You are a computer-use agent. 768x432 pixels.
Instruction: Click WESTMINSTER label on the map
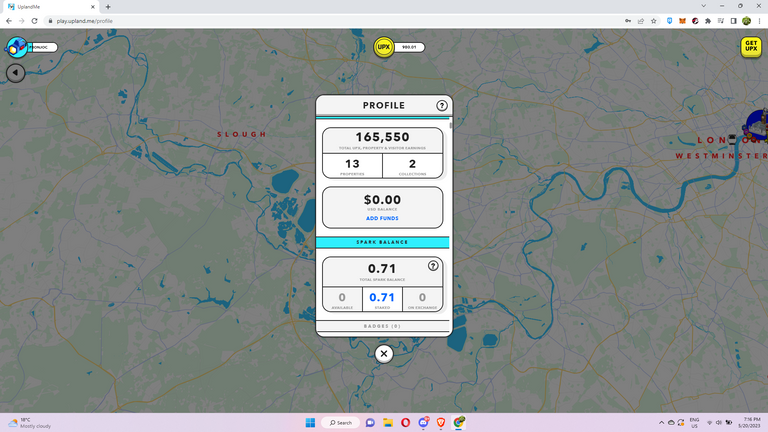click(721, 156)
